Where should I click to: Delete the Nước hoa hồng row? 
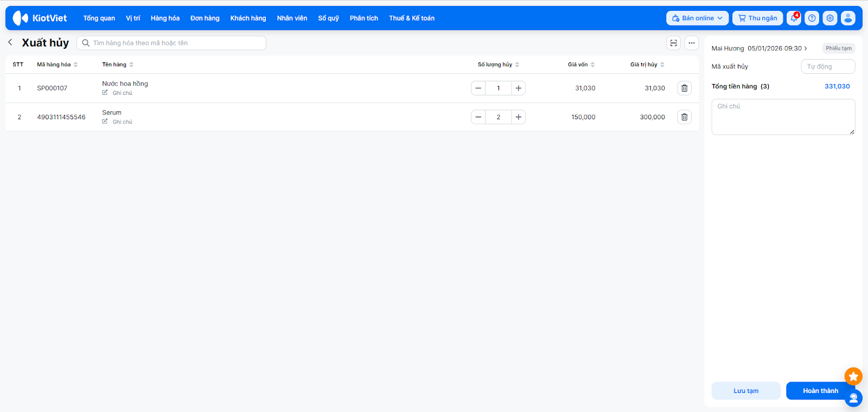coord(685,88)
